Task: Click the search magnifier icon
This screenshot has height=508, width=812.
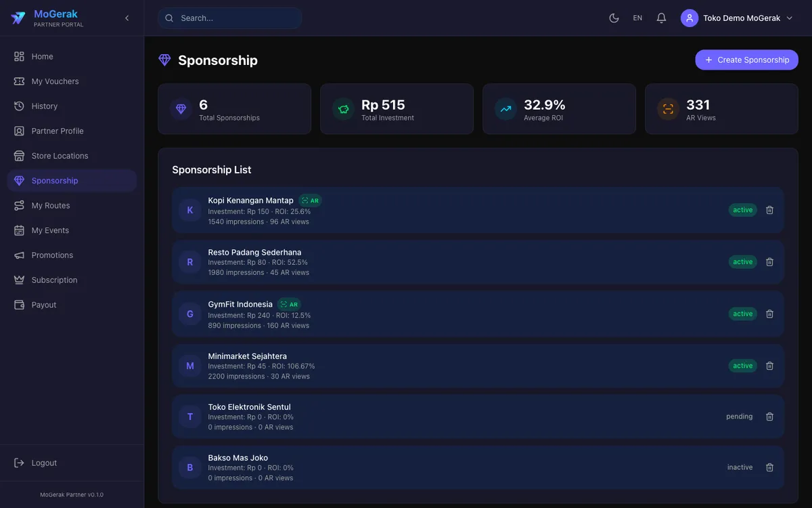Action: pos(169,18)
